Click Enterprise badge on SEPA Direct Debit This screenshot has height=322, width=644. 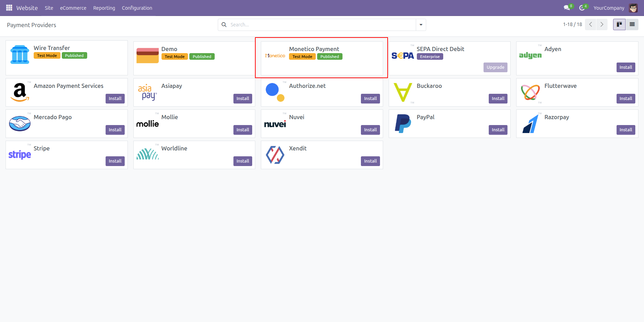coord(430,57)
